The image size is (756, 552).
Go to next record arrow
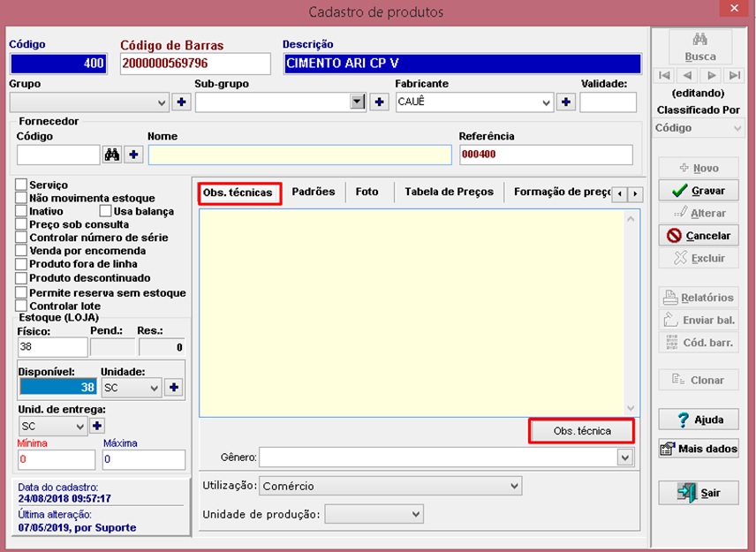[x=711, y=75]
